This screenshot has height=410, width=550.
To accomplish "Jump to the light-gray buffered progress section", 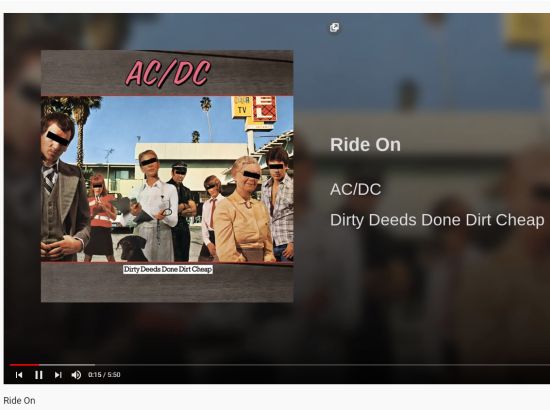I will (x=67, y=365).
